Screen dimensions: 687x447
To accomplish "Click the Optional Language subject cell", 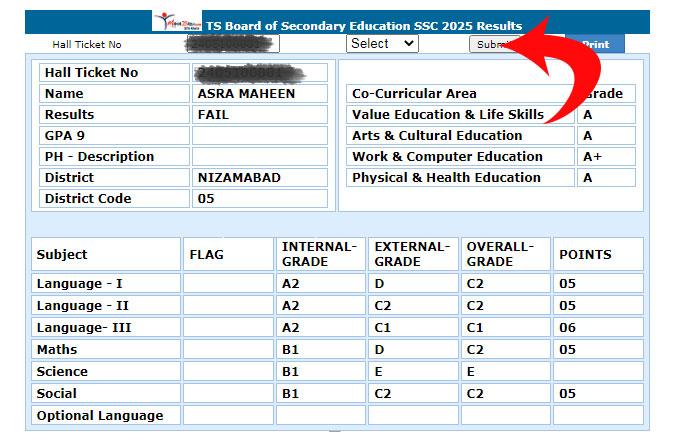I will tap(106, 415).
